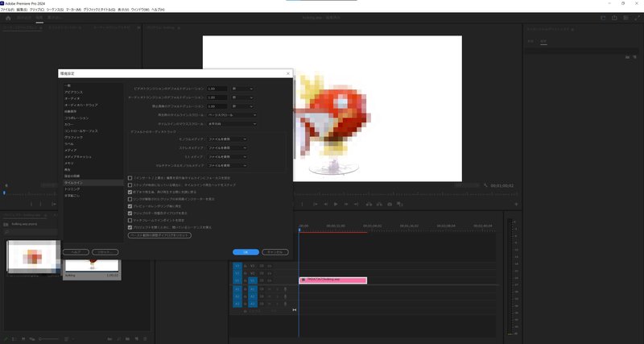Open the クリップ(C) menu
Screen dimensions: 644x344
click(37, 9)
